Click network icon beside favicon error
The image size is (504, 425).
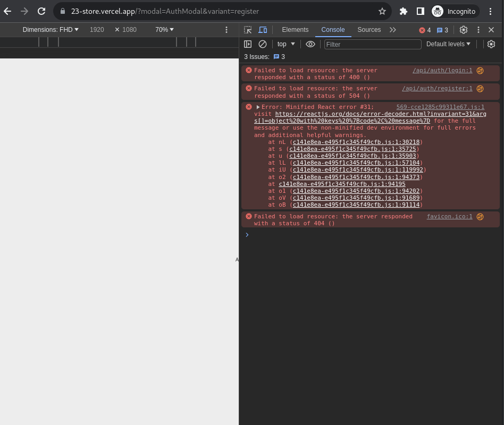tap(480, 217)
